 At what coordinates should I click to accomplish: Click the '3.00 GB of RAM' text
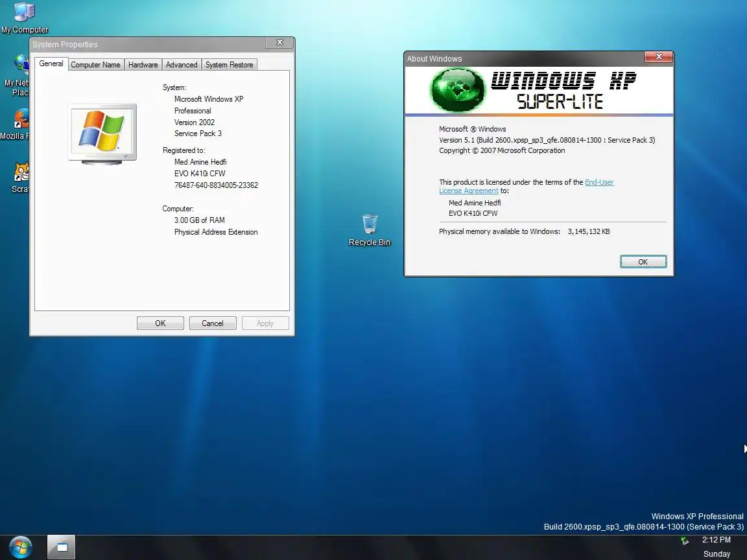coord(200,220)
